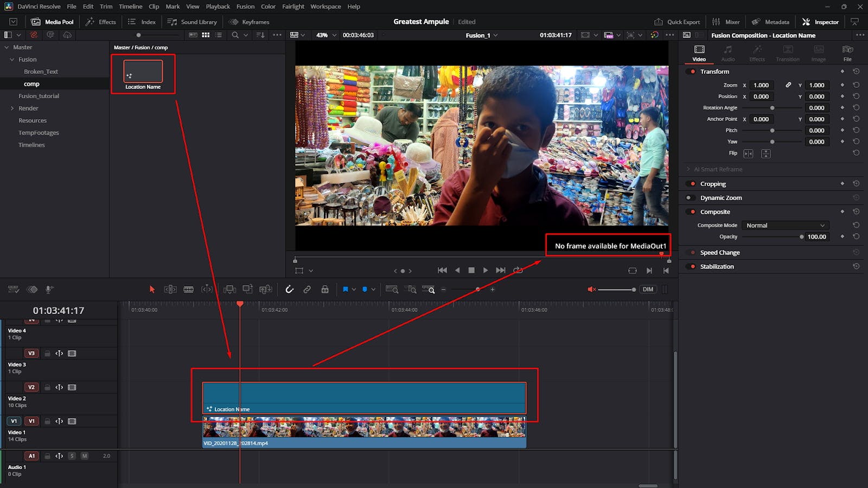
Task: Click the snapping magnet icon
Action: (x=289, y=289)
